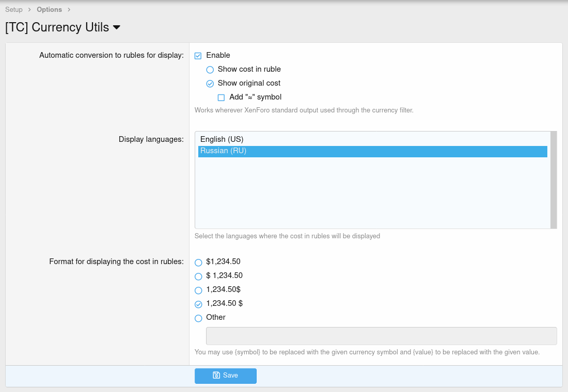This screenshot has height=392, width=568.
Task: Select Show cost in ruble option
Action: [210, 70]
